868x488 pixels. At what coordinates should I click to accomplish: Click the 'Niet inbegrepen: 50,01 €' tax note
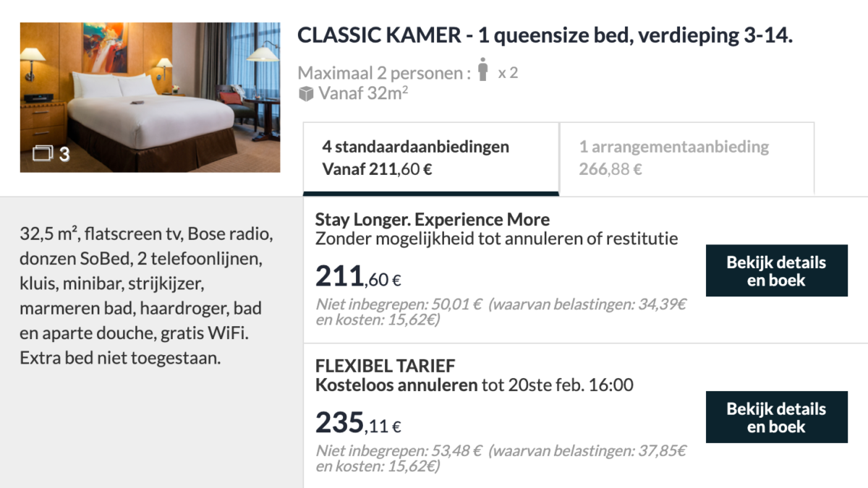click(501, 312)
